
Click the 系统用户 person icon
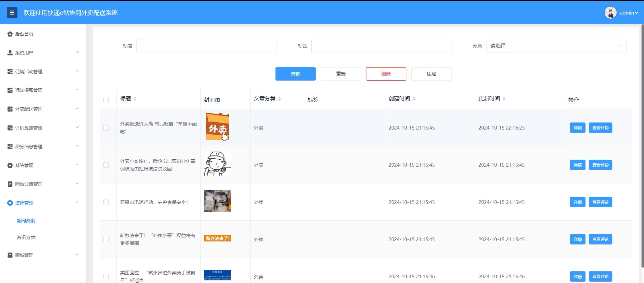pyautogui.click(x=10, y=53)
